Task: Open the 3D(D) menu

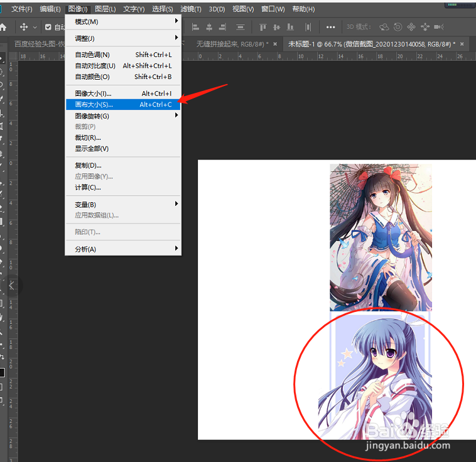Action: [x=217, y=9]
